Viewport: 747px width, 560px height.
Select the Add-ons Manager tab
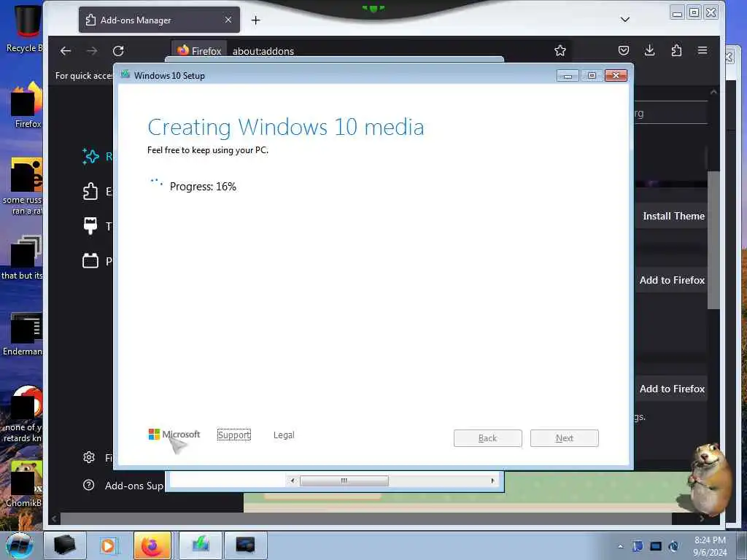[x=159, y=20]
